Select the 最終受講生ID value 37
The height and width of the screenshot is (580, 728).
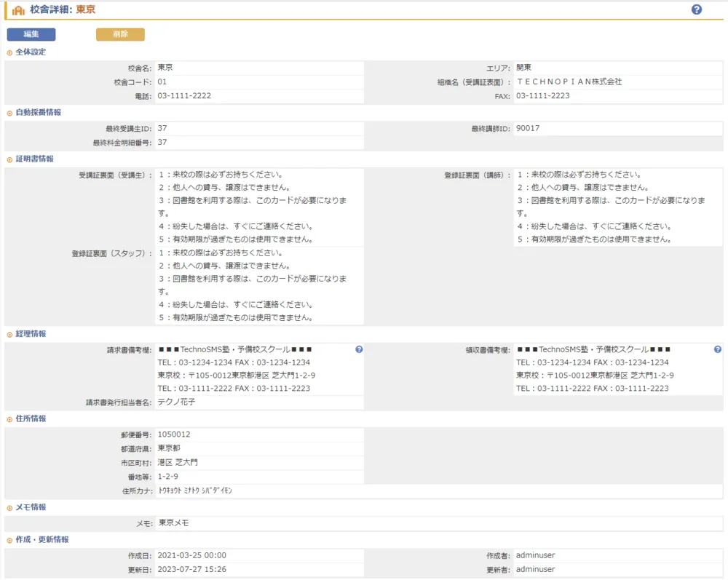coord(162,129)
